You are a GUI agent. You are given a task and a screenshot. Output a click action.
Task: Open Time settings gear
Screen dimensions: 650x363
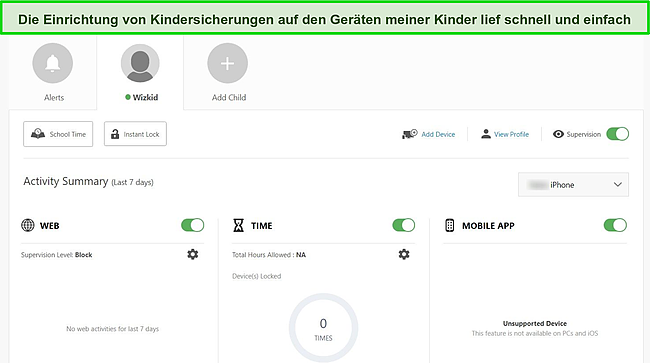coord(404,254)
